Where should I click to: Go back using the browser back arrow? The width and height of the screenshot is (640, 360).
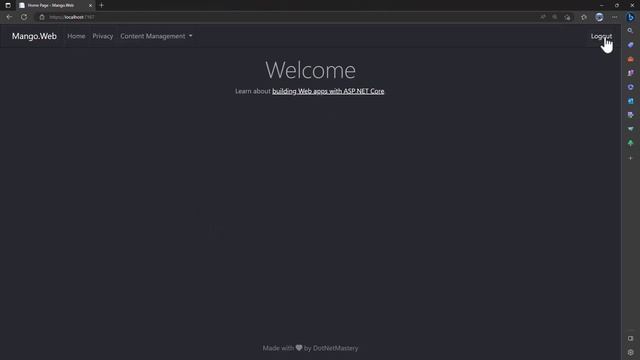(9, 17)
